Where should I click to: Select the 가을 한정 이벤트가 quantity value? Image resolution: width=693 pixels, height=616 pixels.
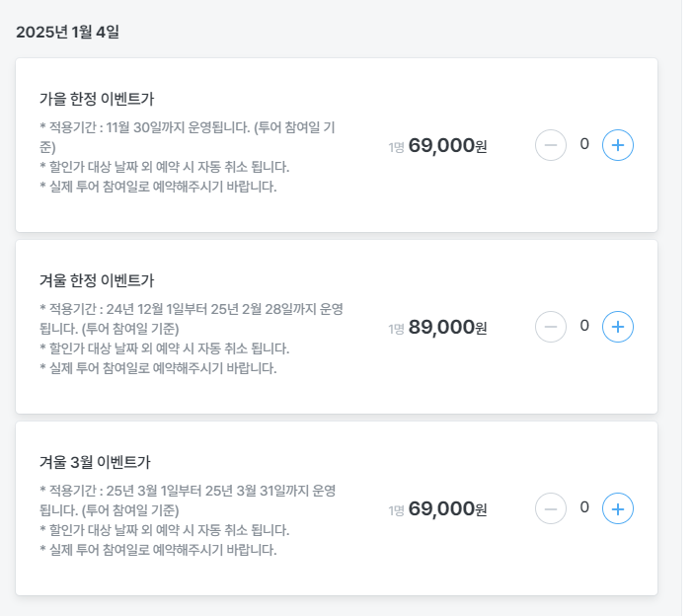point(584,144)
